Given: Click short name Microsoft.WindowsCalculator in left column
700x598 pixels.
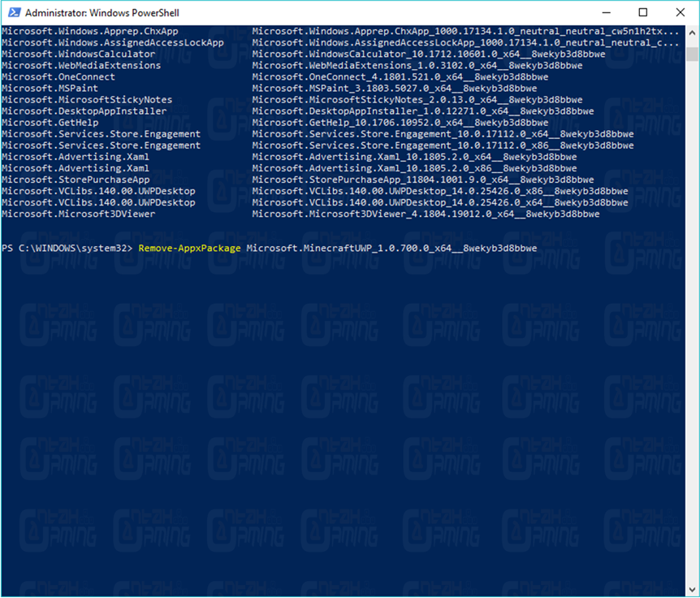Looking at the screenshot, I should (x=78, y=54).
